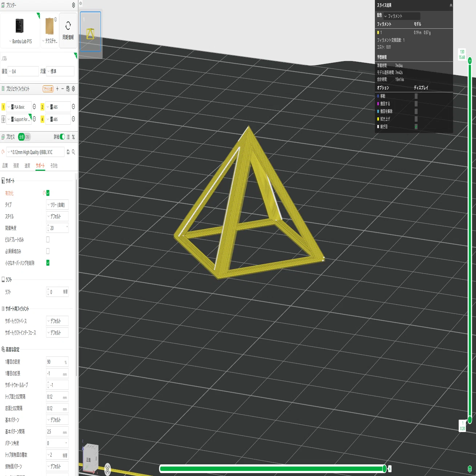This screenshot has height=476, width=476.
Task: Click the horizontal move progress slider
Action: click(x=273, y=469)
